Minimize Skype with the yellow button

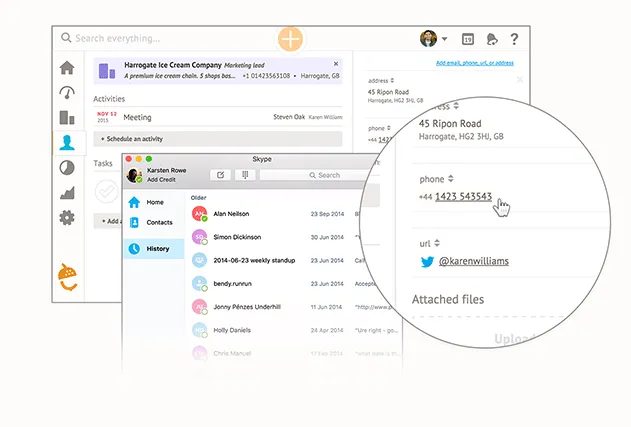(139, 159)
